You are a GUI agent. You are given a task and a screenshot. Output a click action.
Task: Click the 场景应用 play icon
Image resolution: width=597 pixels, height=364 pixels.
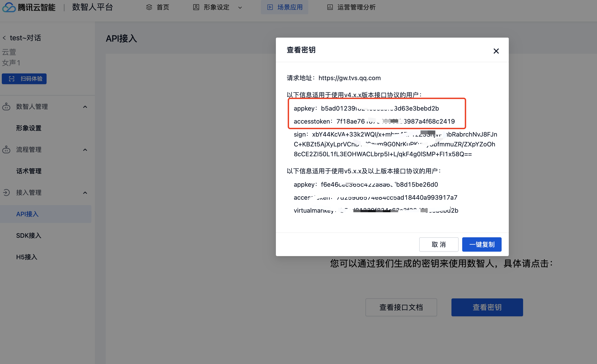coord(270,7)
